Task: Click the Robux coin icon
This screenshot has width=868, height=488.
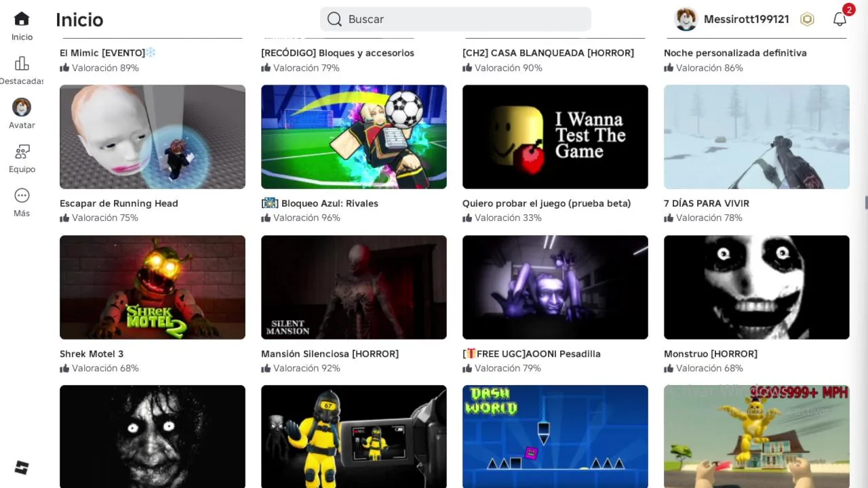Action: pyautogui.click(x=807, y=19)
